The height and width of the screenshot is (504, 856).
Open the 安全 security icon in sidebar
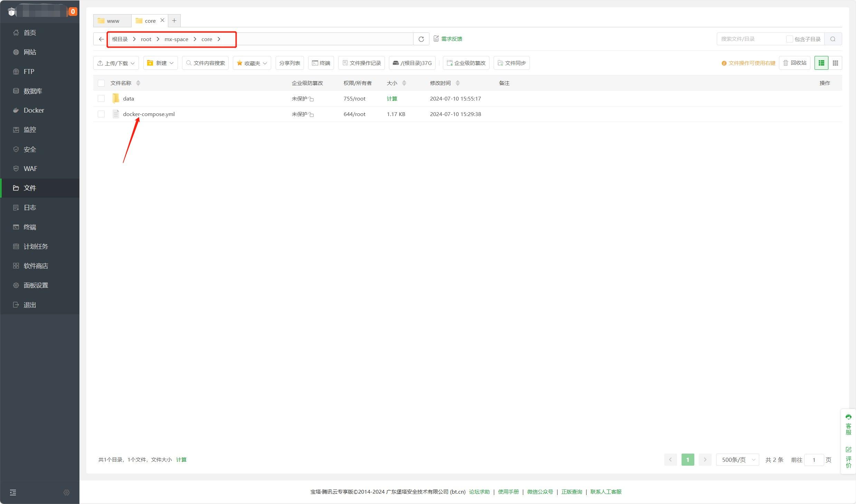[x=16, y=149]
